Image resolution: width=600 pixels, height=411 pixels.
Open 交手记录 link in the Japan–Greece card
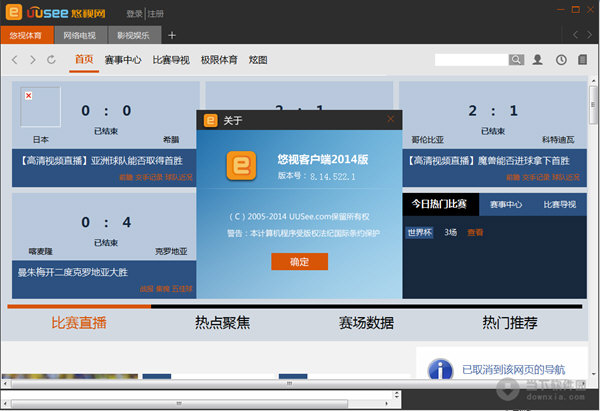[149, 178]
